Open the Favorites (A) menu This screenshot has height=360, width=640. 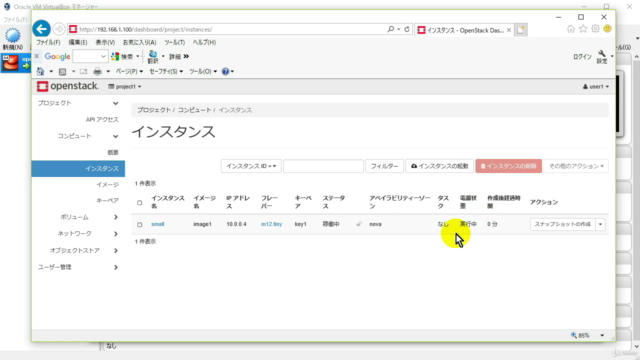[140, 42]
